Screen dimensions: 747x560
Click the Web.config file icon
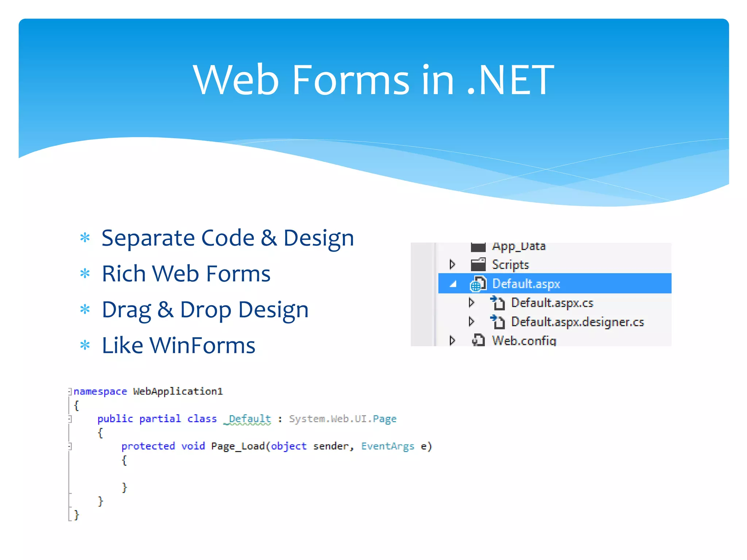(x=478, y=341)
